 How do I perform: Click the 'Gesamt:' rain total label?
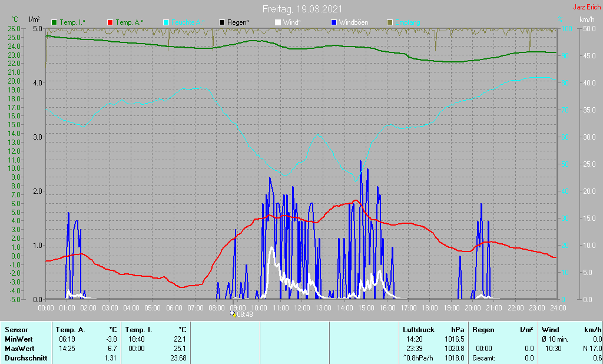point(483,358)
